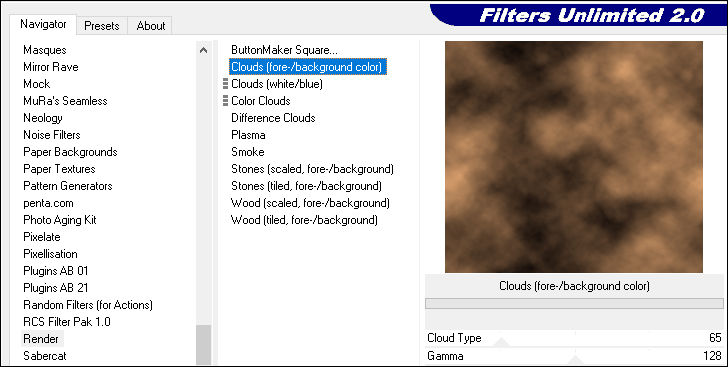
Task: Select penta.com category
Action: tap(48, 203)
